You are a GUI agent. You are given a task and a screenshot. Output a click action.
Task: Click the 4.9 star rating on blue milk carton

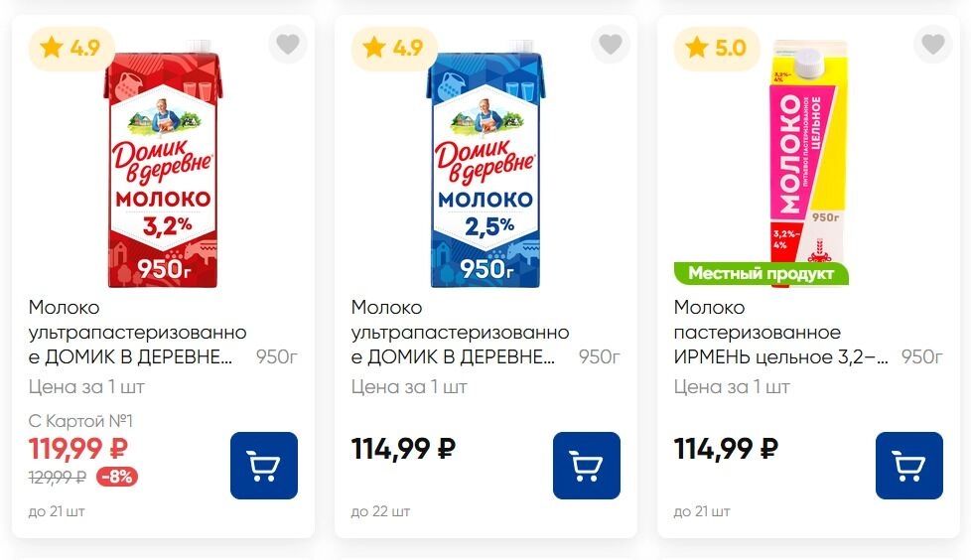point(395,48)
